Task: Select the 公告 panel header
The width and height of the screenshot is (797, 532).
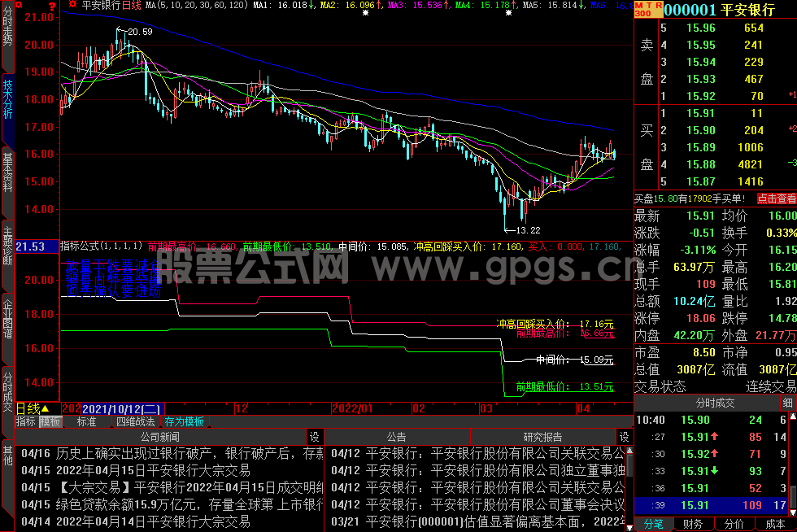Action: point(397,437)
